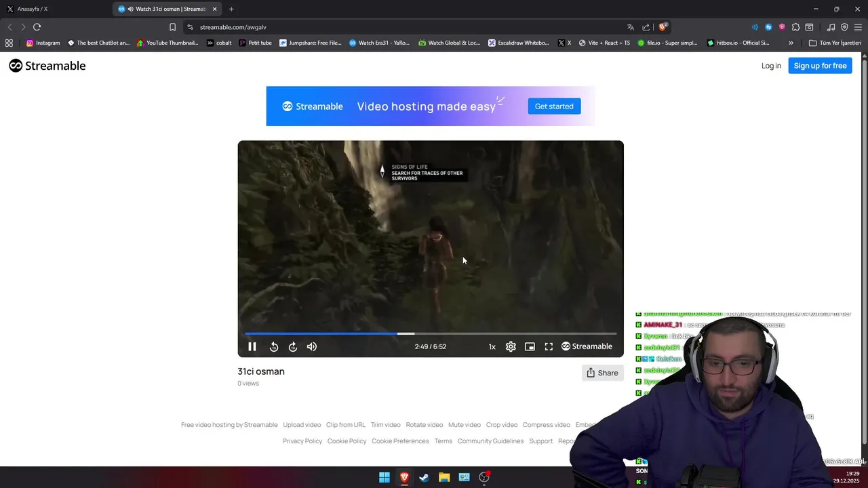
Task: Open The best ChatBot bookmark
Action: (x=98, y=43)
